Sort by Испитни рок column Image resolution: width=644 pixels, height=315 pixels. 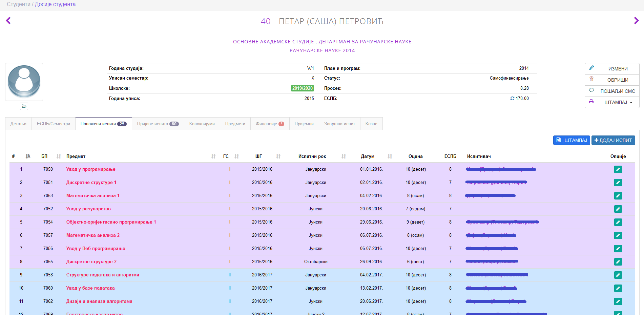344,156
